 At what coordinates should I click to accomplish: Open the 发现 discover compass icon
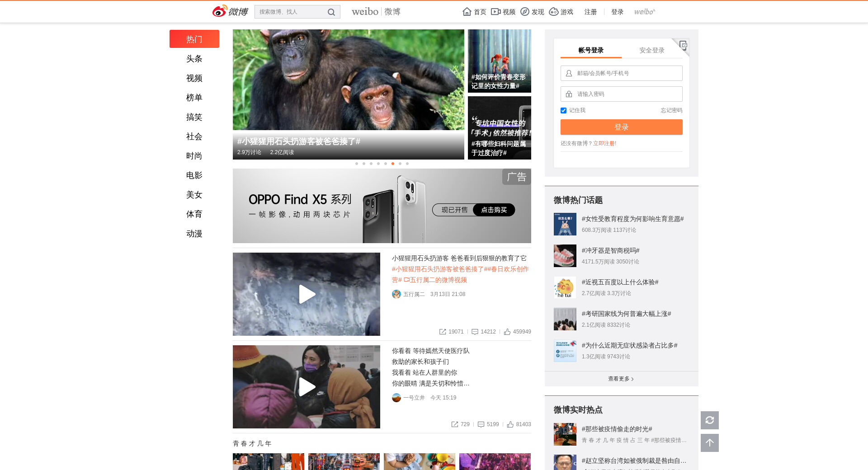(x=525, y=12)
